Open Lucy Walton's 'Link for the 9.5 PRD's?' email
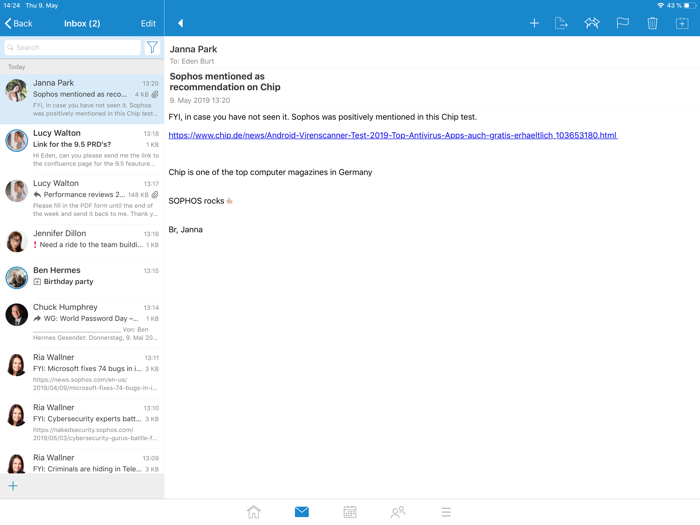The height and width of the screenshot is (525, 700). [x=82, y=149]
